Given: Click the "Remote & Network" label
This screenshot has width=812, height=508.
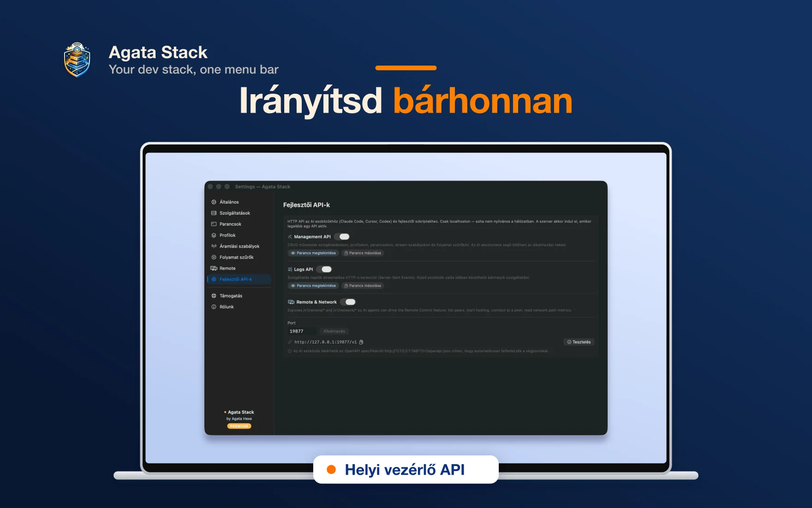Looking at the screenshot, I should [316, 302].
